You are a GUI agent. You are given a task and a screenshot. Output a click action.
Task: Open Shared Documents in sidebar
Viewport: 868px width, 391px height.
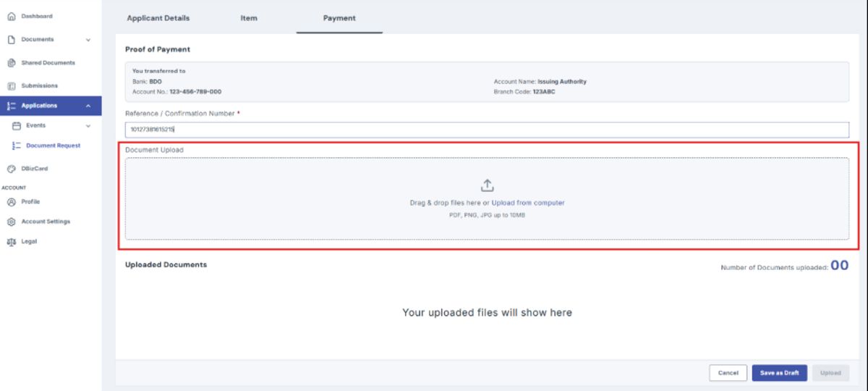48,63
